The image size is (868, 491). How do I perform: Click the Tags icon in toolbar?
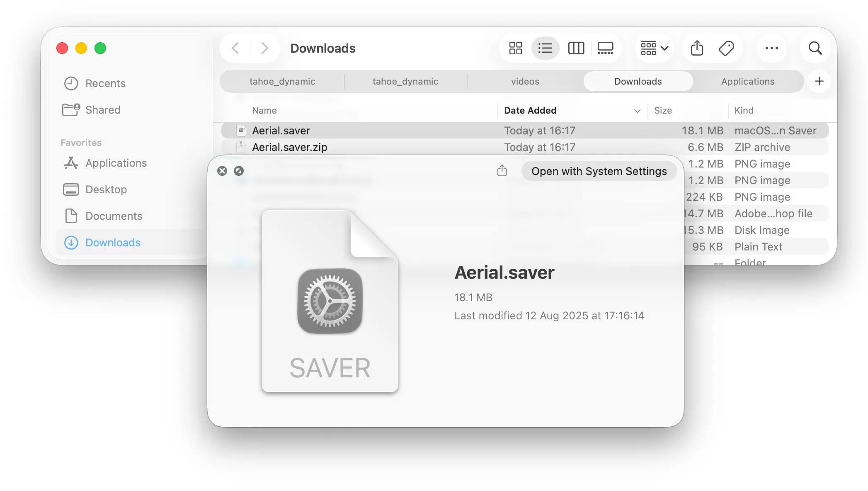pyautogui.click(x=726, y=48)
